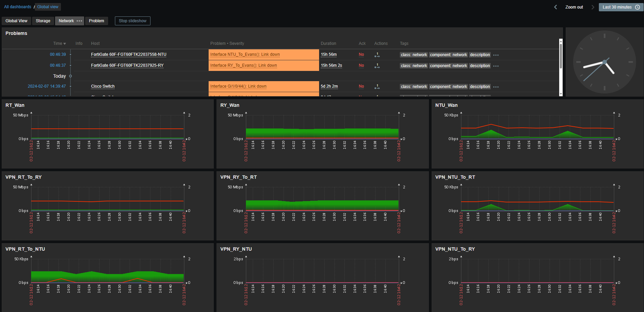The width and height of the screenshot is (644, 312).
Task: Open the Network page three-dot menu
Action: click(x=79, y=21)
